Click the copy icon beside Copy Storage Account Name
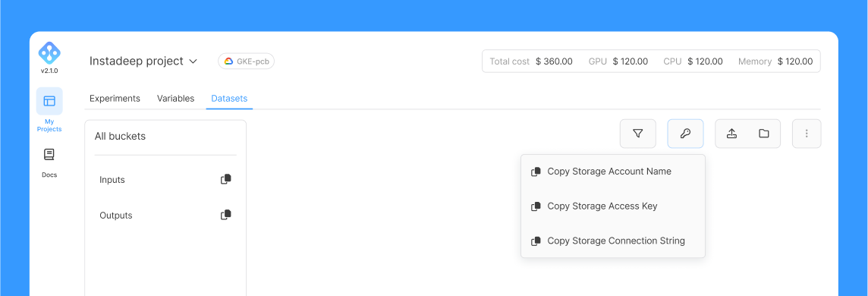This screenshot has width=868, height=296. (x=536, y=172)
